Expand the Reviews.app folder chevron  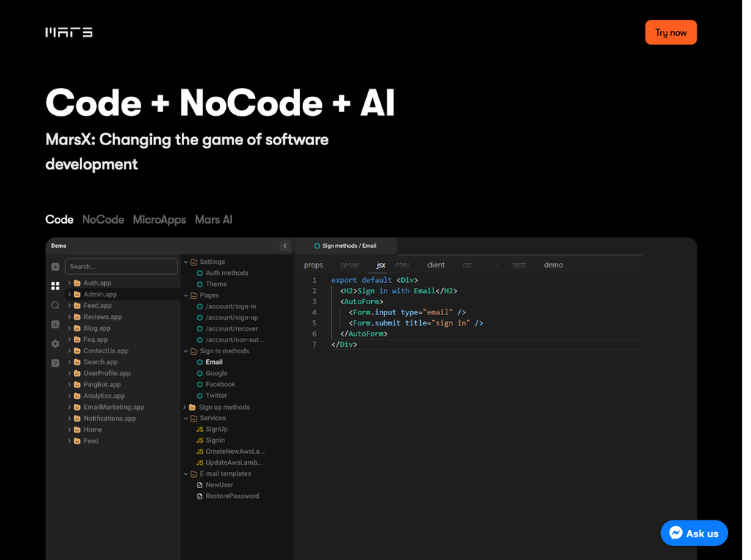point(70,317)
